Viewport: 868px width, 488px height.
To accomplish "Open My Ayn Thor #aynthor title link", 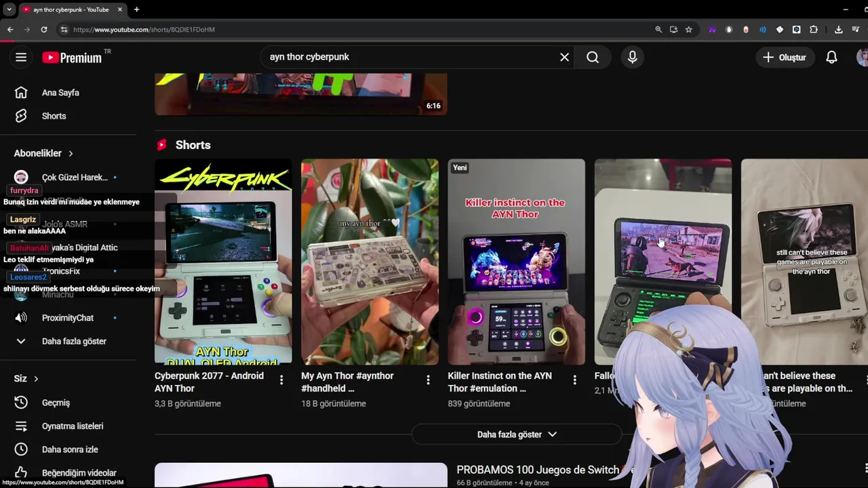I will tap(348, 382).
